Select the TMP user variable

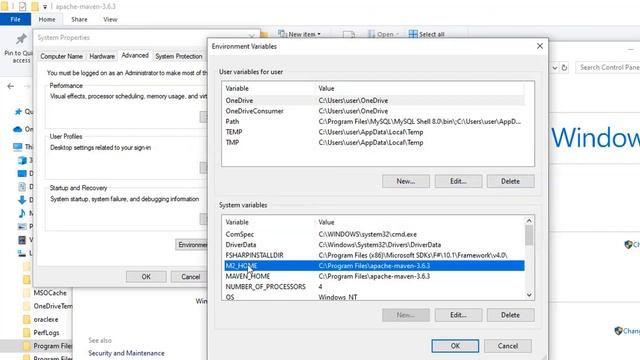point(374,142)
